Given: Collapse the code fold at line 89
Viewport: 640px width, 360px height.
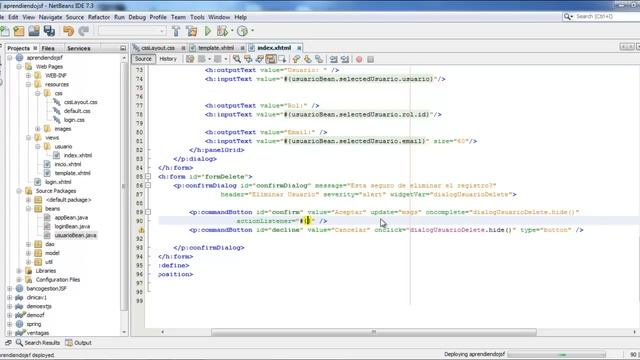Looking at the screenshot, I should 148,212.
